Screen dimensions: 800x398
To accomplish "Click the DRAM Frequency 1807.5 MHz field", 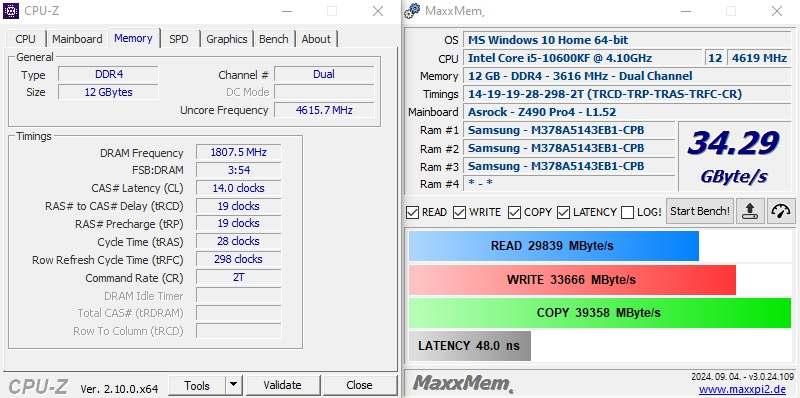I will (x=238, y=152).
